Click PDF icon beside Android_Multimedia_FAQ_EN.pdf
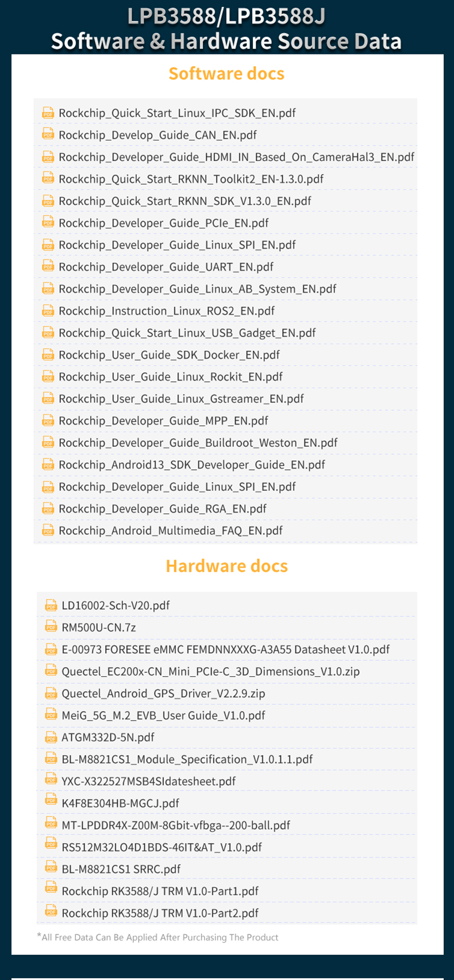 point(48,530)
